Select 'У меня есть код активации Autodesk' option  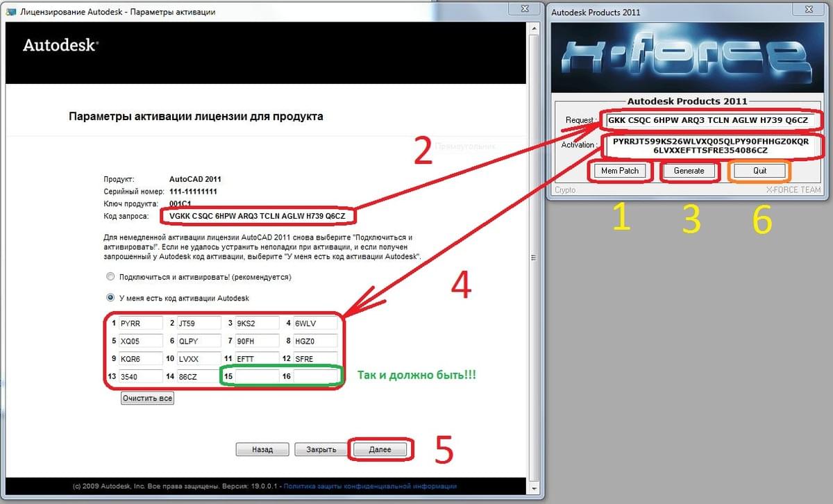pos(110,298)
